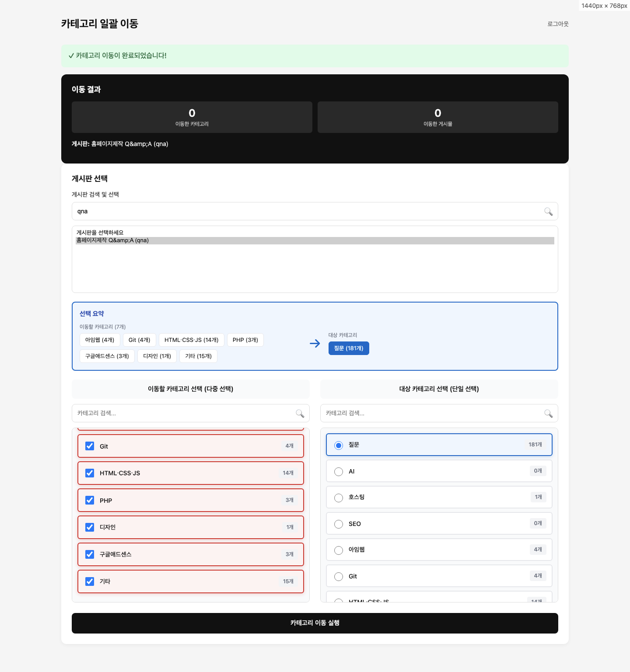This screenshot has width=630, height=672.
Task: Select the SEO target radio button
Action: [x=339, y=524]
